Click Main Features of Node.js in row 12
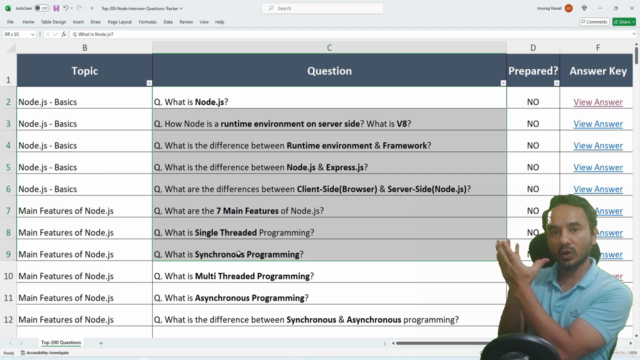640x360 pixels. point(84,315)
